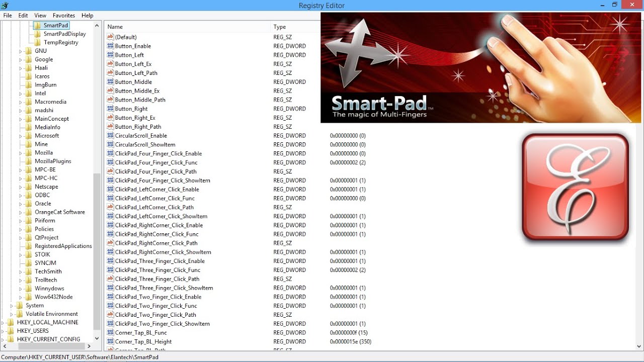Open the Help menu
The width and height of the screenshot is (644, 362).
[x=88, y=16]
